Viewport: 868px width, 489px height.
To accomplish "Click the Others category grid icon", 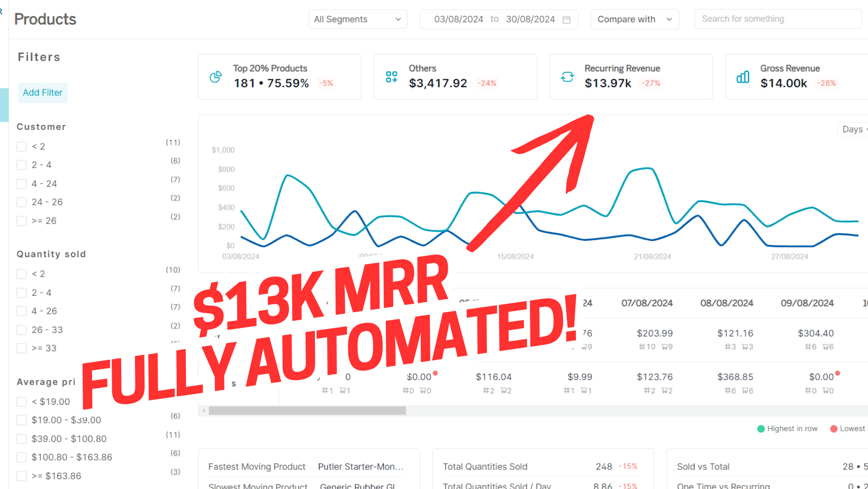I will pyautogui.click(x=391, y=77).
